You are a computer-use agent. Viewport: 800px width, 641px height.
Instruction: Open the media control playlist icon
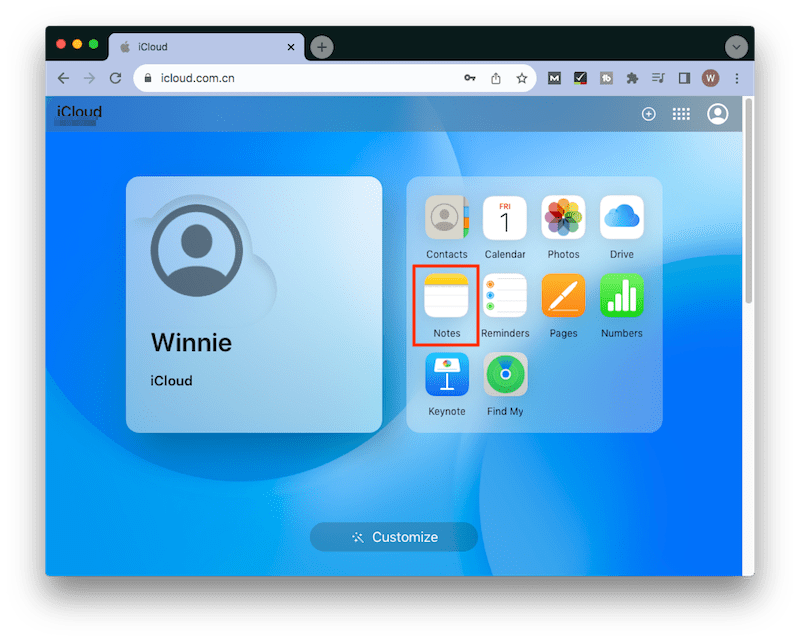658,78
